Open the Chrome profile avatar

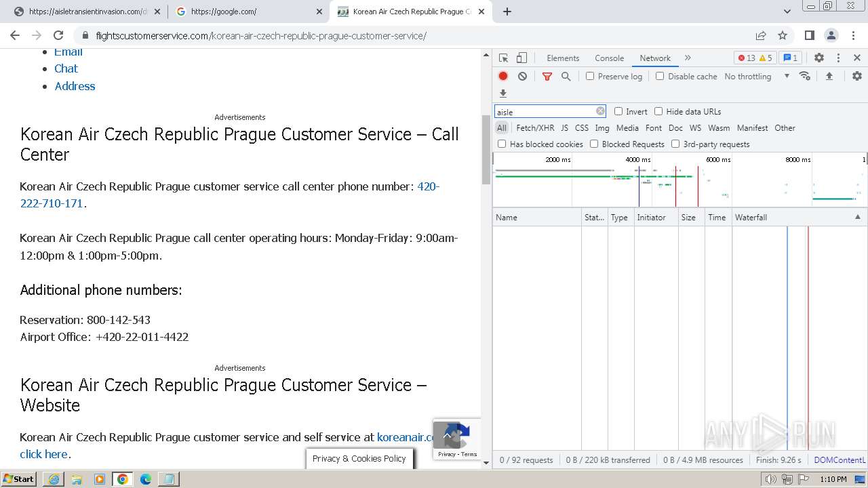[x=831, y=35]
